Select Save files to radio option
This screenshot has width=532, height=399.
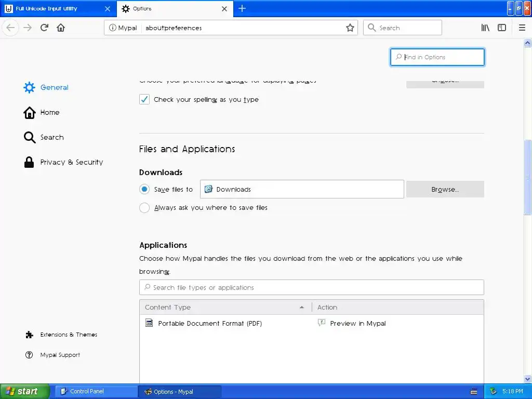click(144, 189)
